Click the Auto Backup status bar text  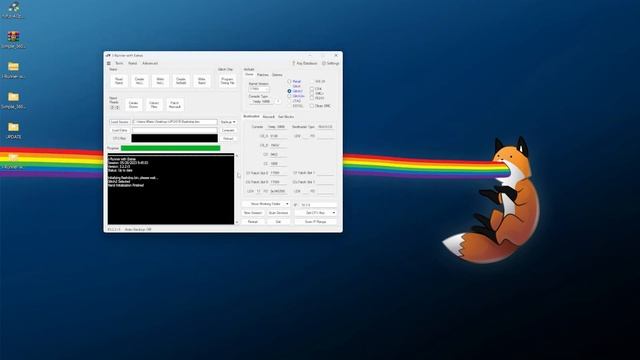tap(138, 230)
